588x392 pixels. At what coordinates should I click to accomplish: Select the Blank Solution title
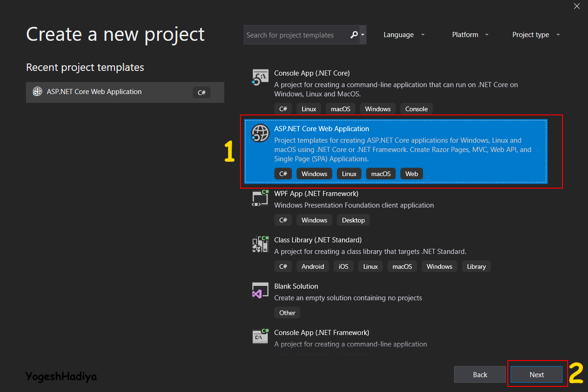click(x=296, y=286)
